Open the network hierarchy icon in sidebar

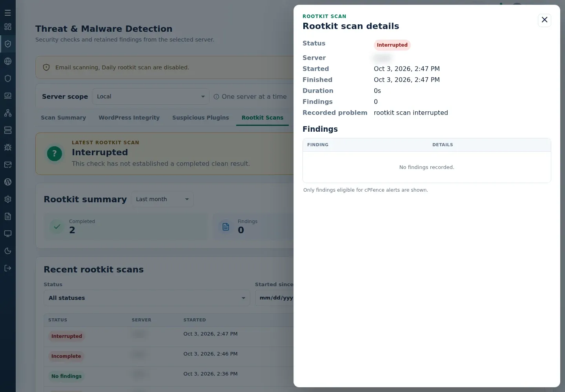coord(8,113)
